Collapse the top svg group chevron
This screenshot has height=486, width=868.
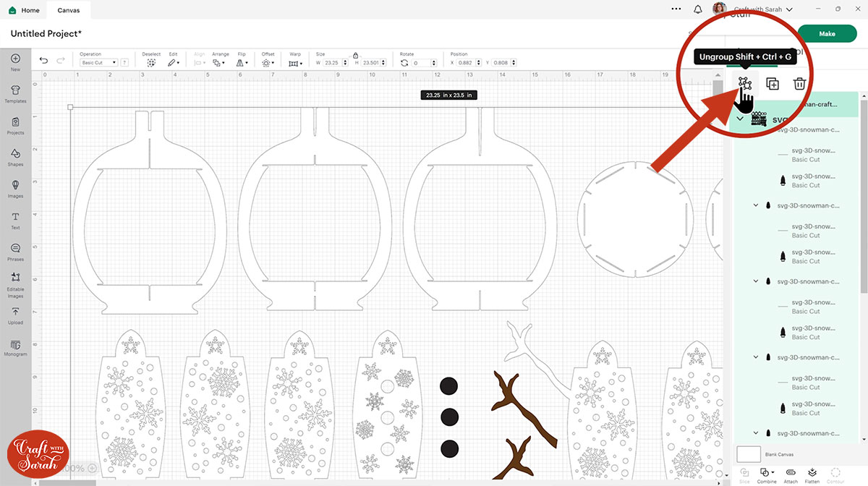tap(740, 119)
